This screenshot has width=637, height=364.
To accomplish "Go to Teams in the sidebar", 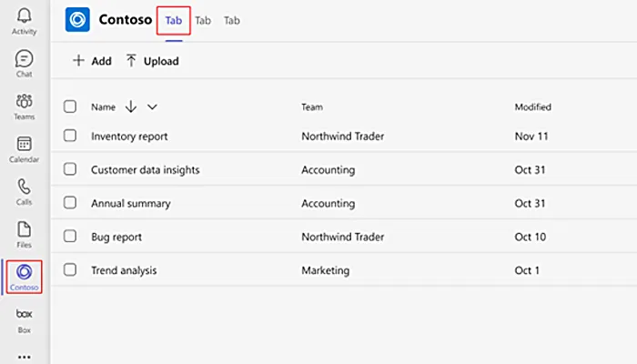I will point(25,103).
